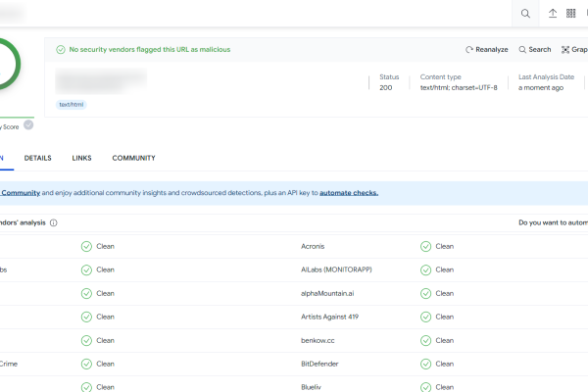Image resolution: width=588 pixels, height=392 pixels.
Task: Follow the automate checks link
Action: click(349, 193)
